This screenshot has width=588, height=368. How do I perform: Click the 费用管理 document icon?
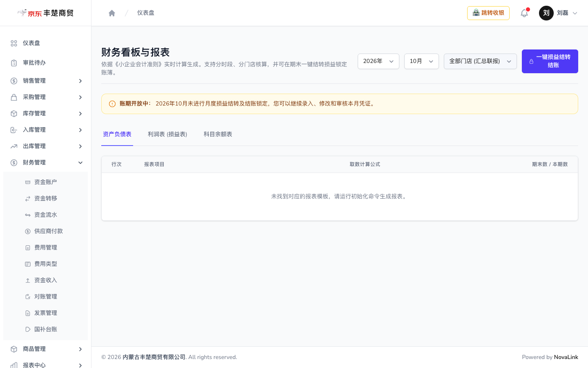[28, 248]
